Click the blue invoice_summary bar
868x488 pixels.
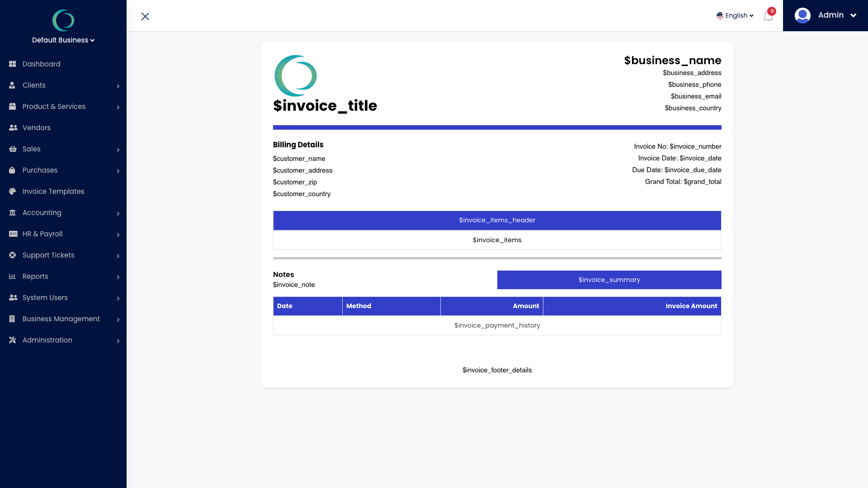[x=609, y=280]
